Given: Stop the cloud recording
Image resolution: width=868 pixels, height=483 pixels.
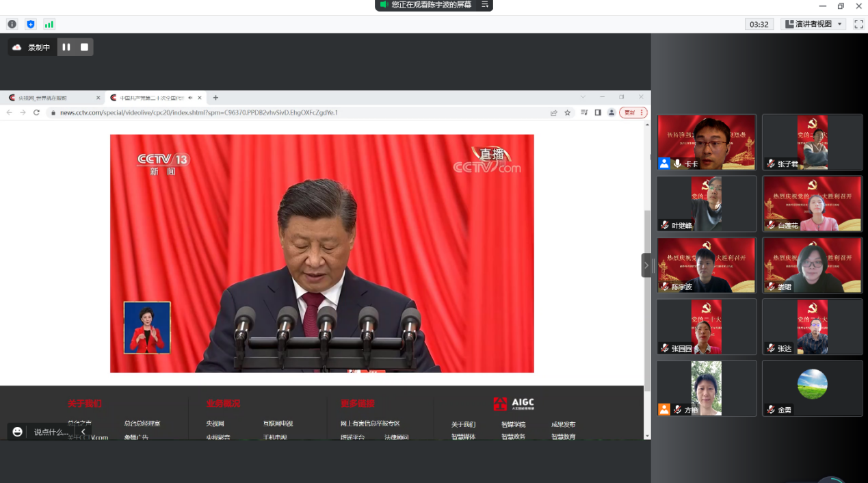Looking at the screenshot, I should tap(84, 47).
